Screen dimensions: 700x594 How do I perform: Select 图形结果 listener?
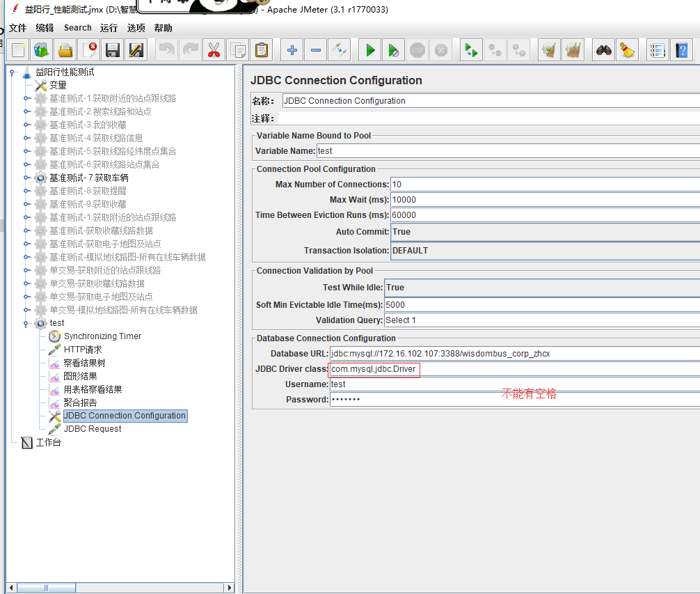(80, 376)
